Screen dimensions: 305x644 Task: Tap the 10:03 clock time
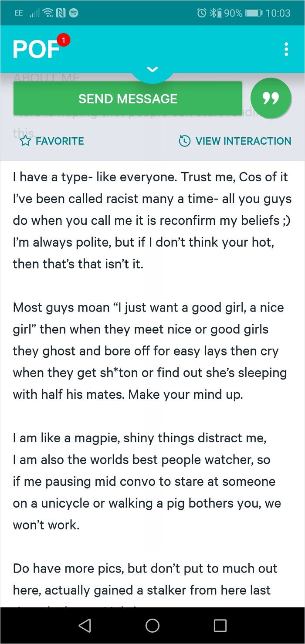278,13
